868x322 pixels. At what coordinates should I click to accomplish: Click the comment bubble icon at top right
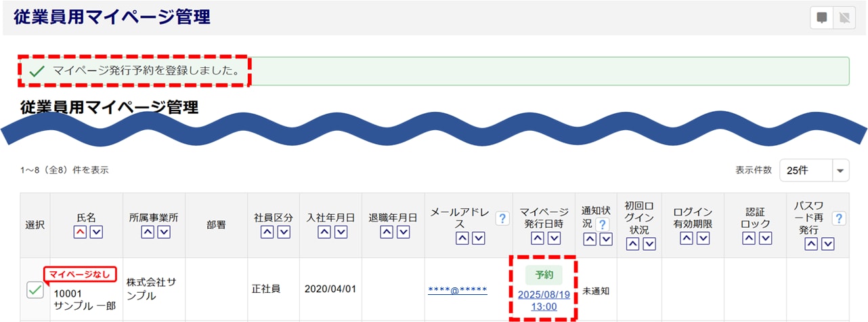tap(822, 18)
